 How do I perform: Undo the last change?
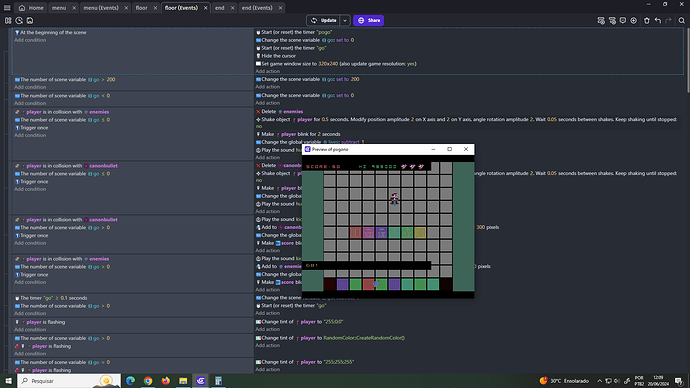658,20
